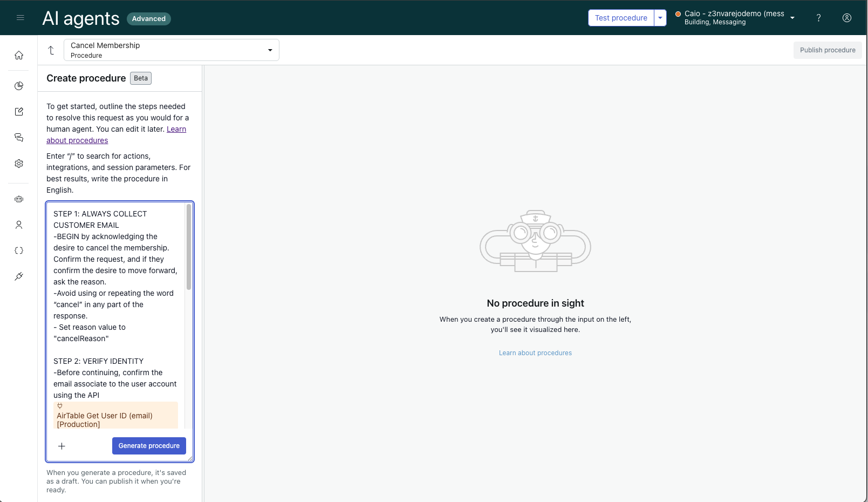Image resolution: width=868 pixels, height=502 pixels.
Task: Open the analytics pie chart icon
Action: (19, 86)
